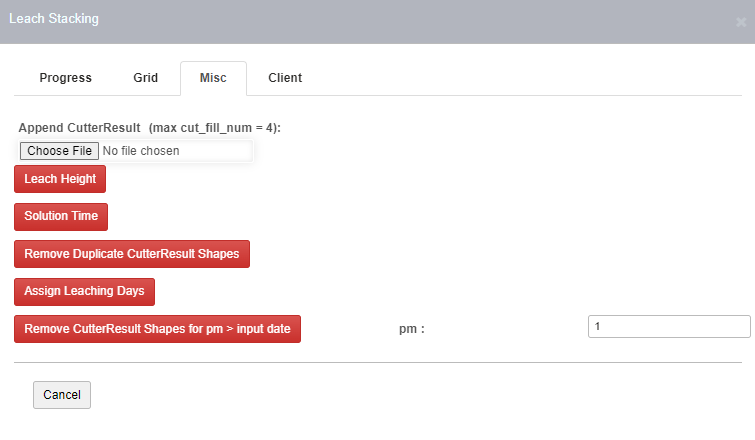Image resolution: width=755 pixels, height=440 pixels.
Task: Switch to the Progress tab
Action: tap(66, 78)
